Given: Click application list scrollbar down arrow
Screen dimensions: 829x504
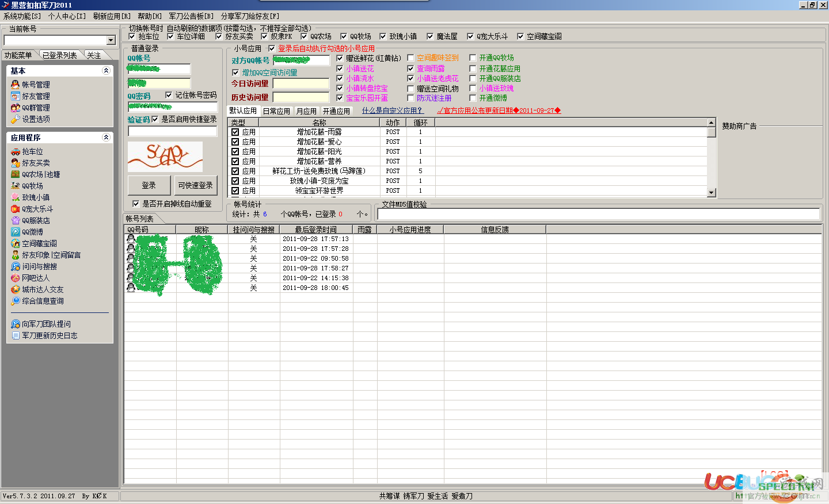Looking at the screenshot, I should point(712,193).
